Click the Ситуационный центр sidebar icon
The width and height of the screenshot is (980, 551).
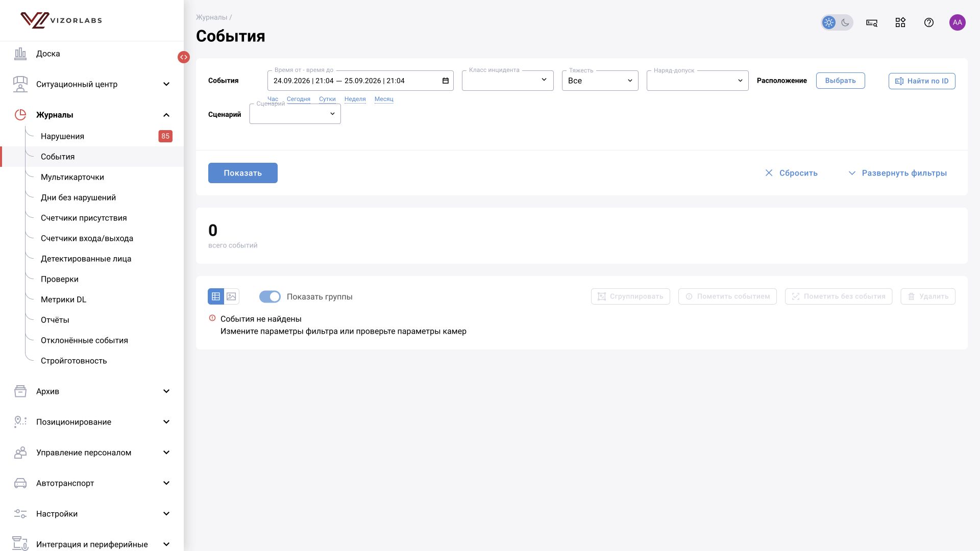pyautogui.click(x=20, y=84)
